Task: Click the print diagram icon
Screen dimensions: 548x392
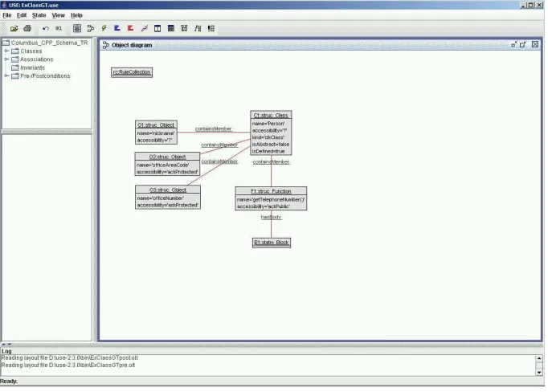Action: click(x=27, y=28)
